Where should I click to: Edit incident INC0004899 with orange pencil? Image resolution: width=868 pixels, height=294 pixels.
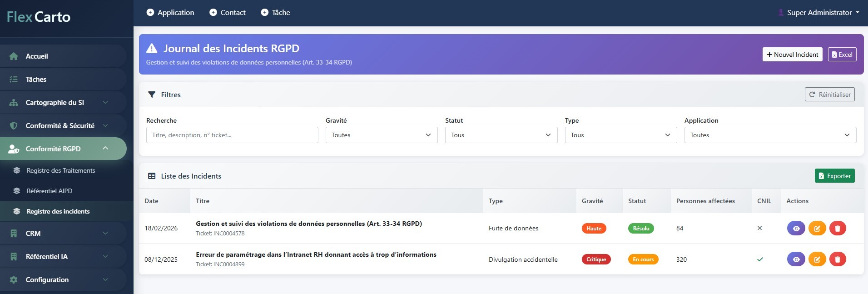coord(817,259)
